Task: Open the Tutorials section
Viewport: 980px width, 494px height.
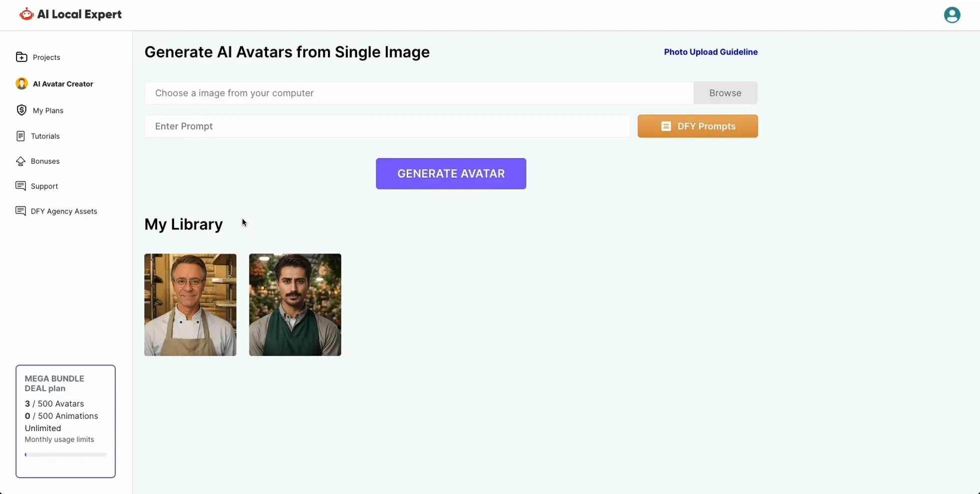Action: coord(45,136)
